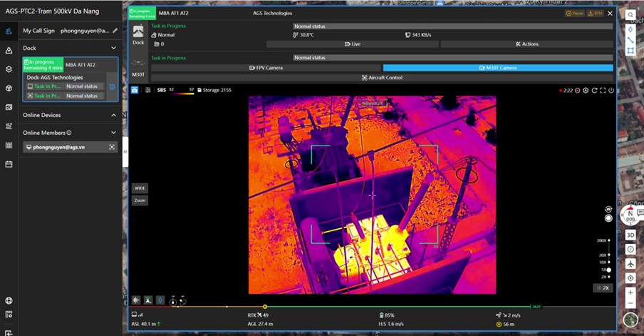Refresh the live video stream
Viewport: 644px width, 336px height.
point(594,91)
